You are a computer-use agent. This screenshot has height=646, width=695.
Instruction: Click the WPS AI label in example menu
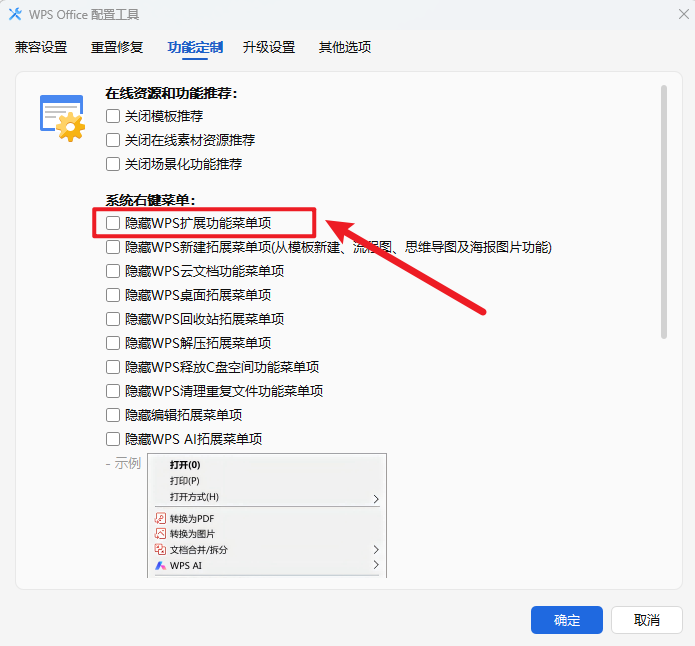(186, 565)
